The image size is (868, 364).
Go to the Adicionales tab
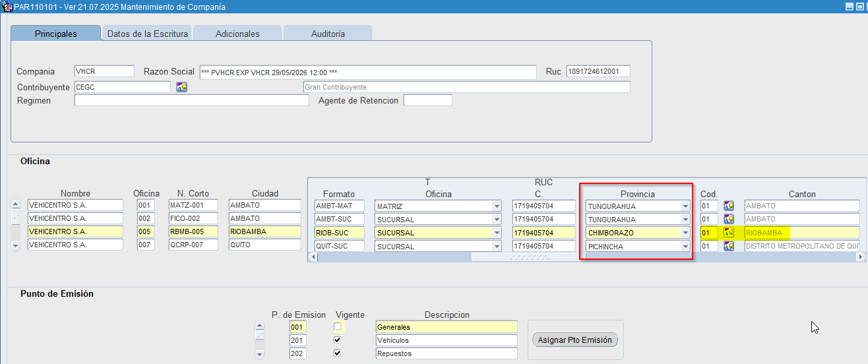pos(237,34)
